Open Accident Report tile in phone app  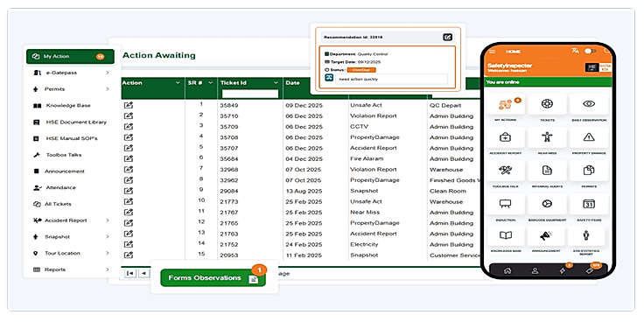click(506, 137)
